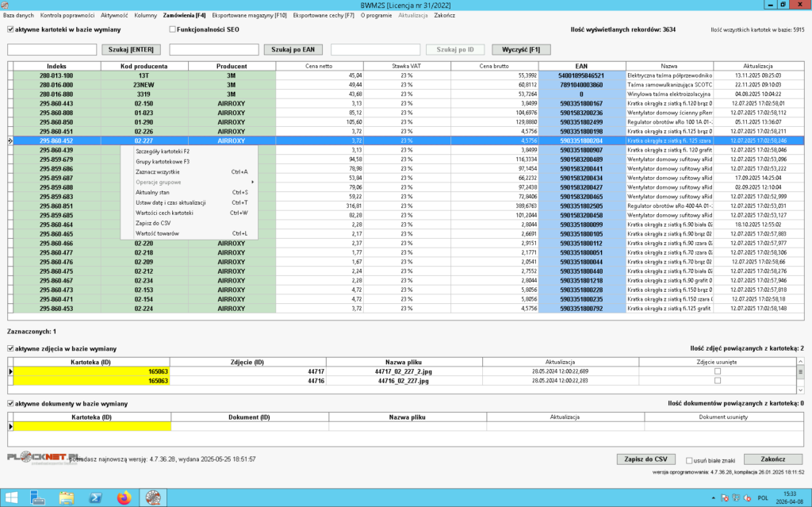Open the 'Zamówienia [F4]' menu
This screenshot has height=507, width=812.
pyautogui.click(x=184, y=15)
